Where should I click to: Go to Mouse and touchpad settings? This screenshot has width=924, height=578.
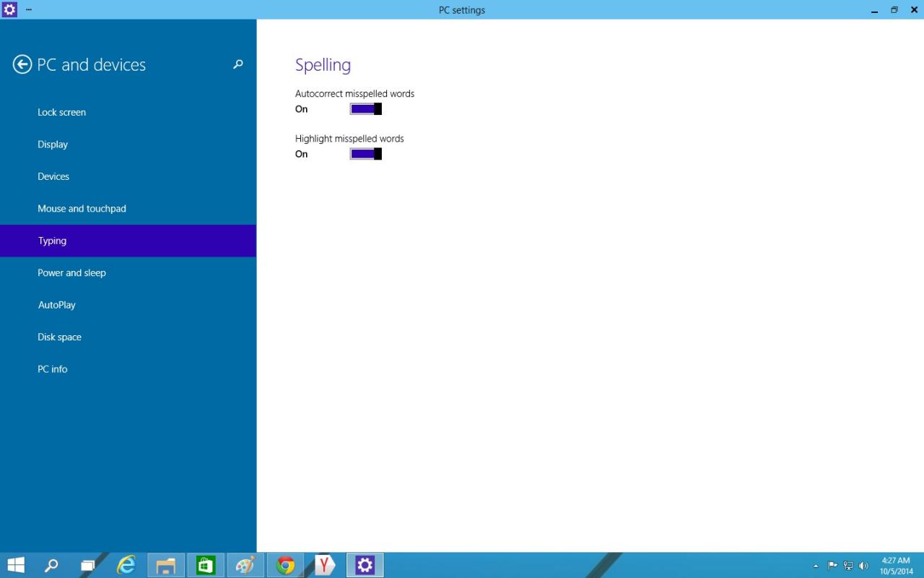click(x=82, y=208)
